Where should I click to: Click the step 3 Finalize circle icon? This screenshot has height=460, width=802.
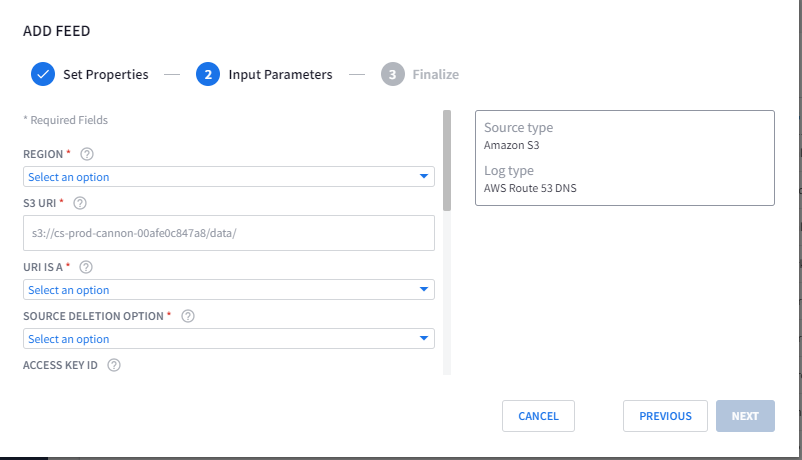pos(392,74)
